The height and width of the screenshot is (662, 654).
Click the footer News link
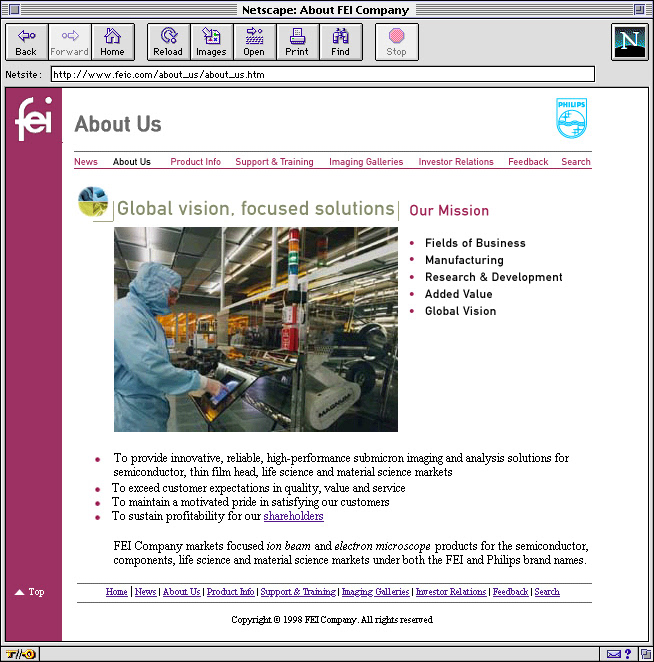tap(146, 591)
